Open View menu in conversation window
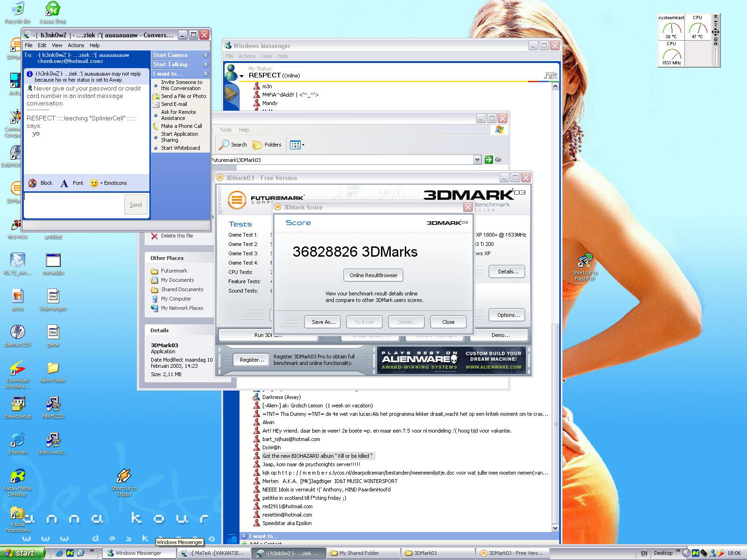 [57, 45]
